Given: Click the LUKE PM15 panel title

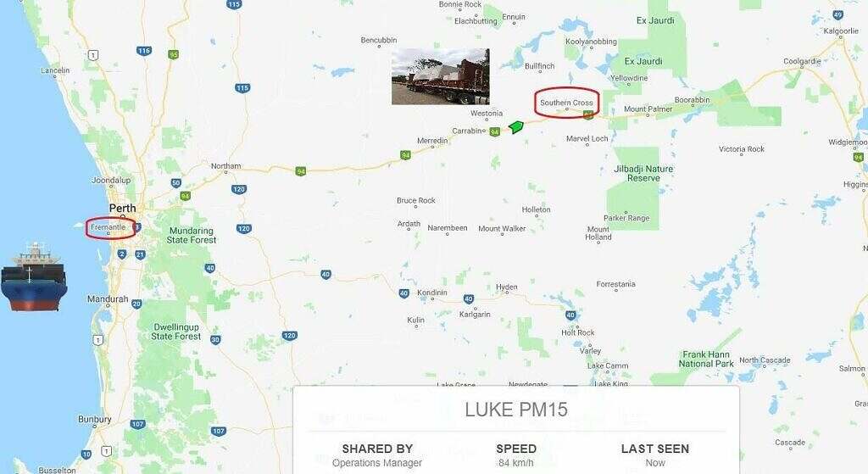Looking at the screenshot, I should tap(516, 410).
